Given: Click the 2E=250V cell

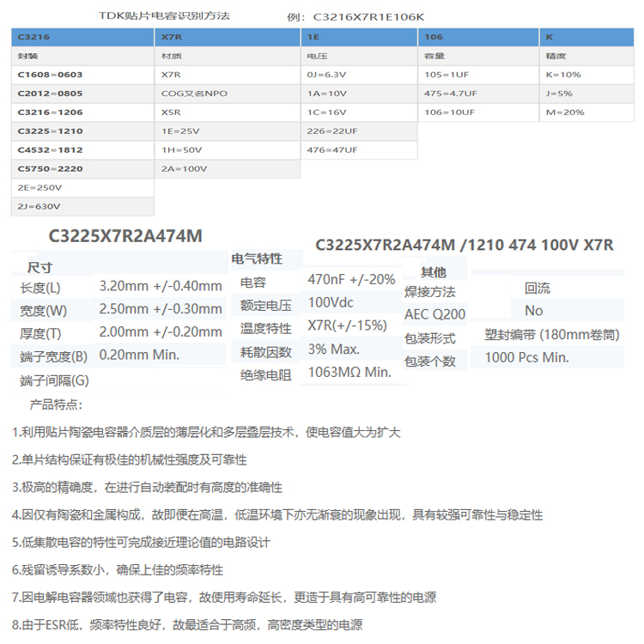Looking at the screenshot, I should coord(82,188).
